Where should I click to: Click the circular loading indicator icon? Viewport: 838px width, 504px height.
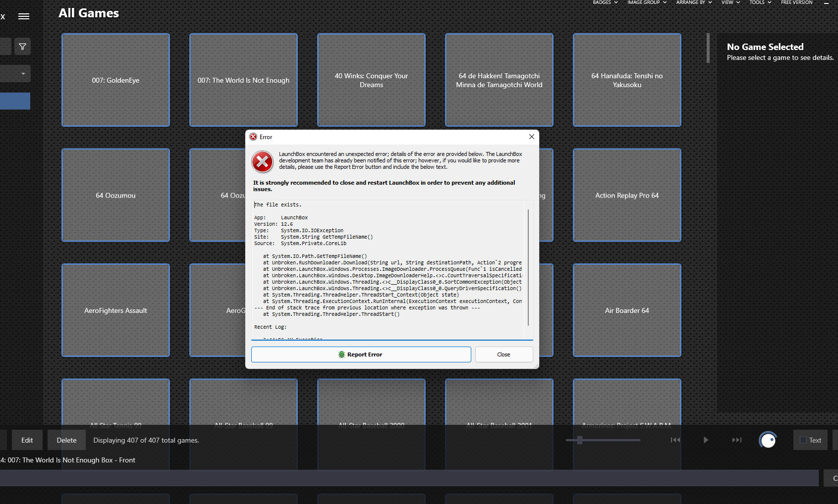coord(768,440)
